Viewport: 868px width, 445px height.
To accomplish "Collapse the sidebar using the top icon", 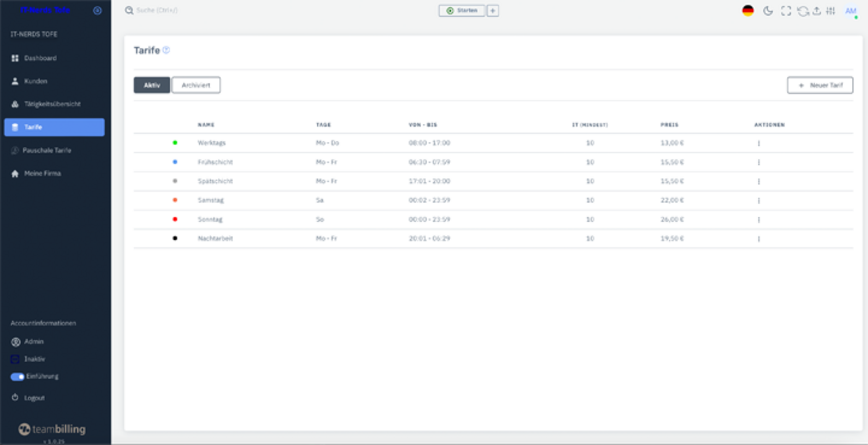I will pyautogui.click(x=97, y=10).
